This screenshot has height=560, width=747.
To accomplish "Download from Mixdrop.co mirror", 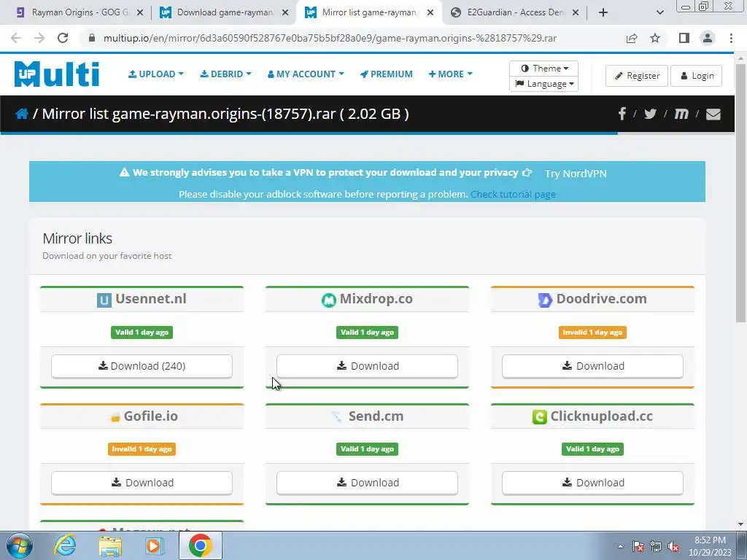I will tap(368, 366).
